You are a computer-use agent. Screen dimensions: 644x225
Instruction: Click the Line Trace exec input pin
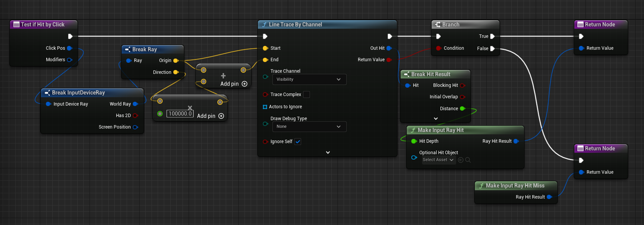tap(265, 36)
